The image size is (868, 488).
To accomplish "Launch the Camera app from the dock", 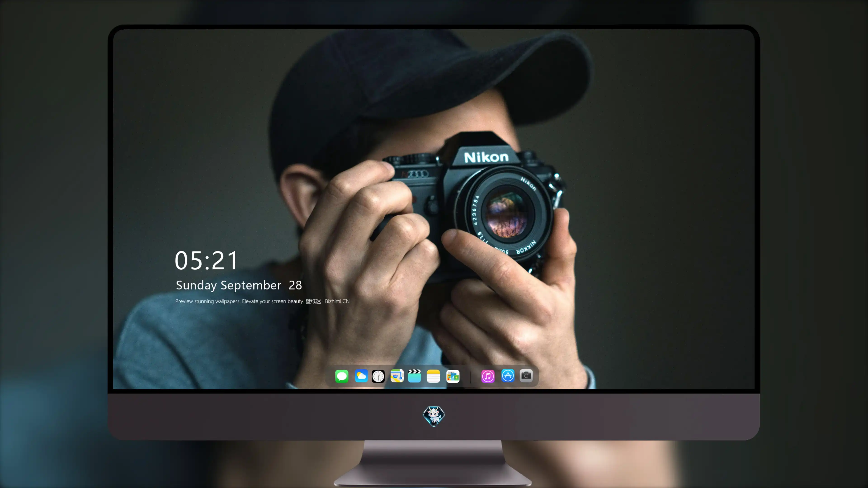I will [526, 375].
